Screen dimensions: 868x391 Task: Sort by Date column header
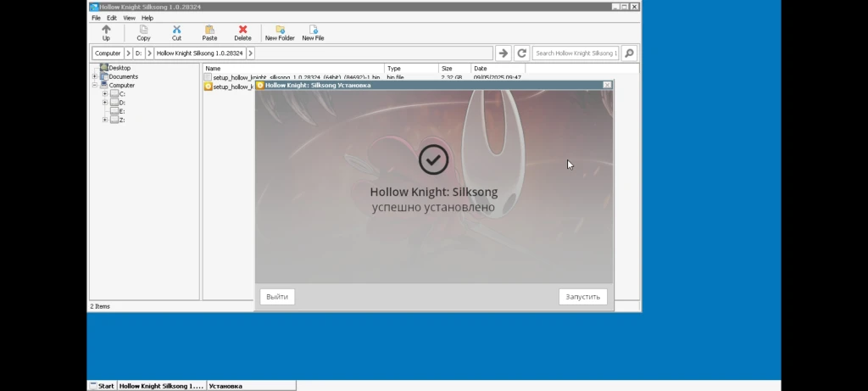(x=498, y=69)
